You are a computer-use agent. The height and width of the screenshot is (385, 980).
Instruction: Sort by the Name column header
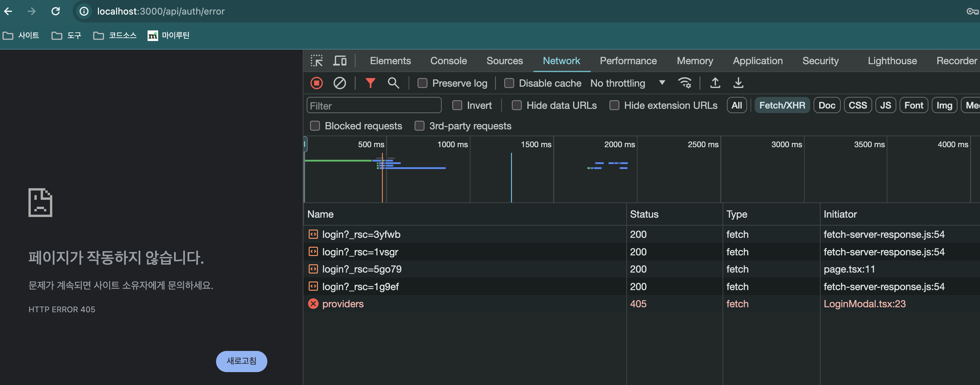click(x=465, y=214)
